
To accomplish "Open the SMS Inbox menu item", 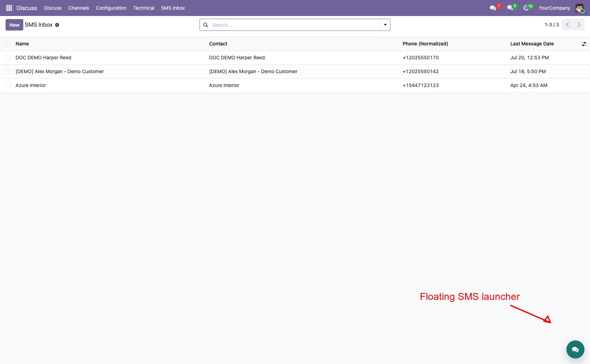I will pos(173,8).
